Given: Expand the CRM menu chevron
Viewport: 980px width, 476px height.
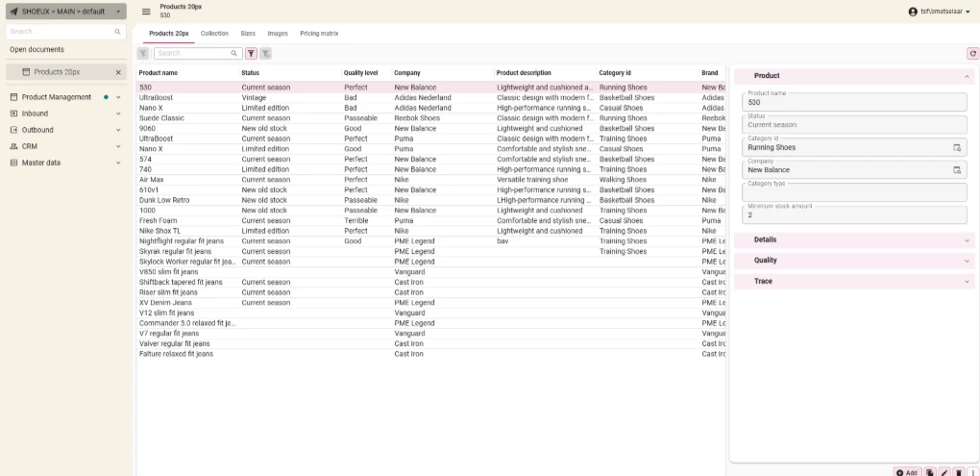Looking at the screenshot, I should [118, 146].
